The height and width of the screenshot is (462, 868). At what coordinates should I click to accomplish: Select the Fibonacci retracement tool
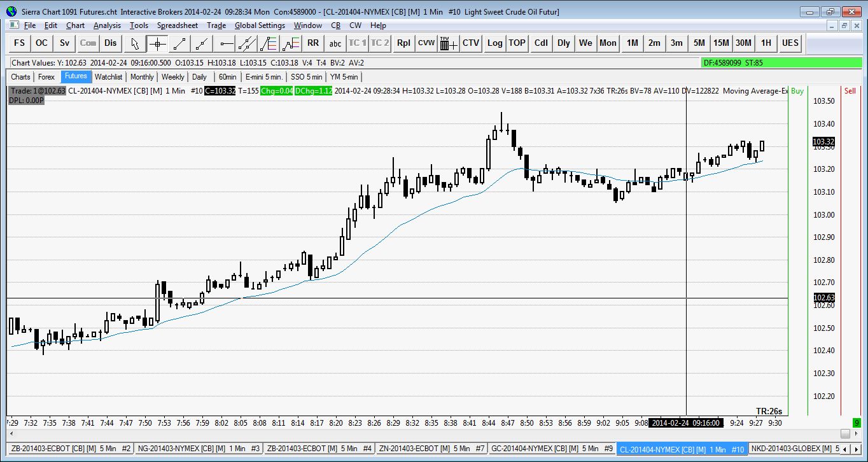point(269,43)
